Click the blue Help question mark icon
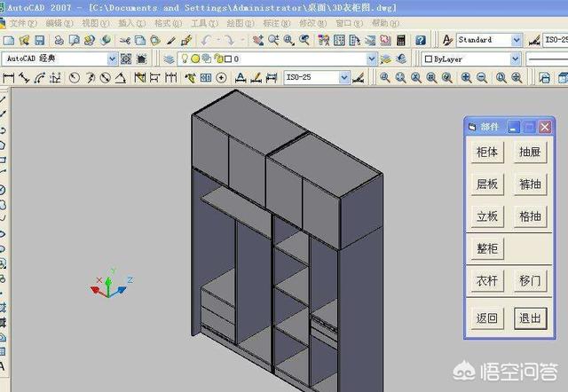The width and height of the screenshot is (568, 392). point(422,41)
